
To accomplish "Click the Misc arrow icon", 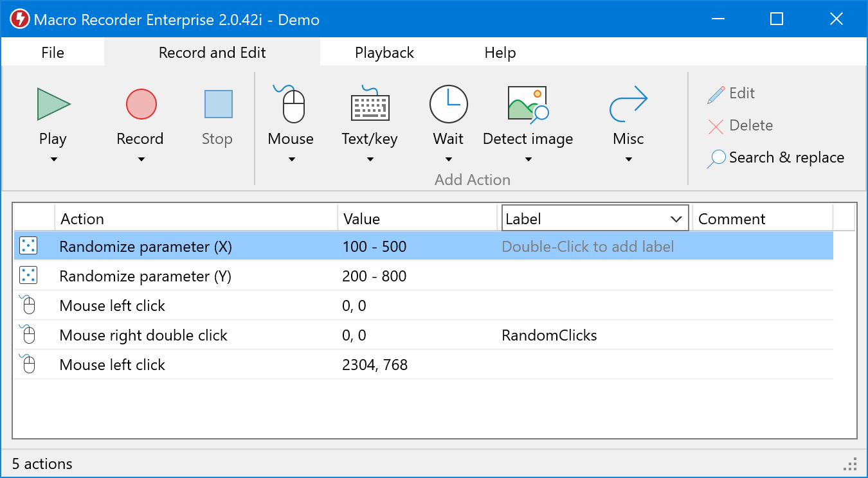I will click(628, 104).
